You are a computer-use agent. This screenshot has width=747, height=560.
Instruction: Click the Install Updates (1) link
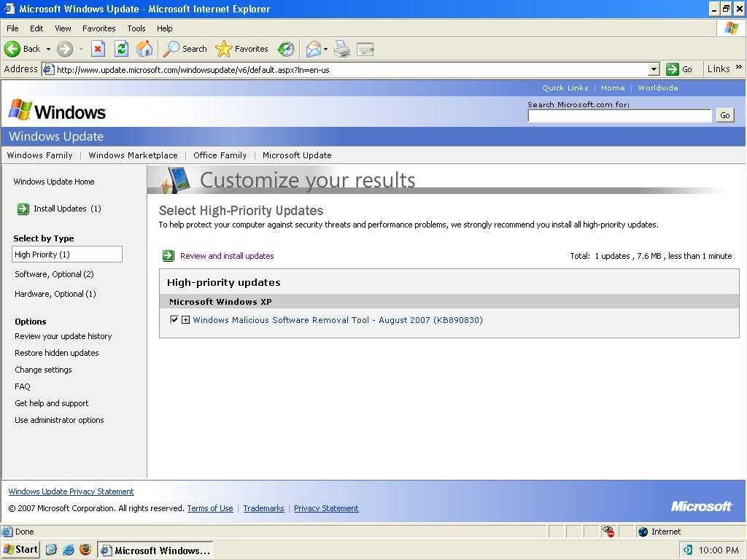tap(67, 209)
